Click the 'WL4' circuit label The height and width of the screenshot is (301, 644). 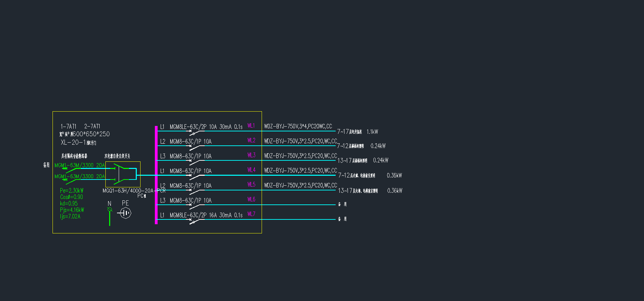[251, 170]
